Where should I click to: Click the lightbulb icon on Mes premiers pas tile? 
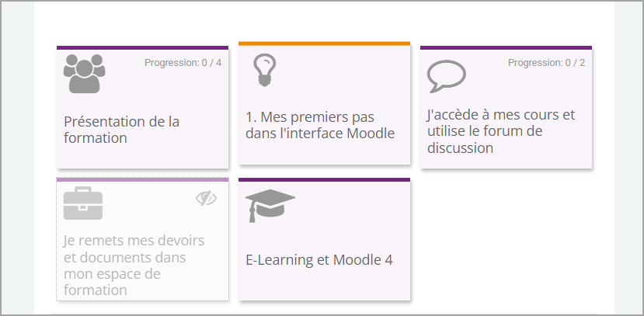264,70
